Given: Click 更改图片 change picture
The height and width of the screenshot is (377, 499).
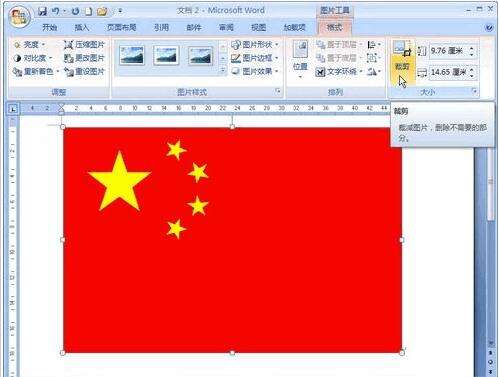Looking at the screenshot, I should click(x=84, y=58).
